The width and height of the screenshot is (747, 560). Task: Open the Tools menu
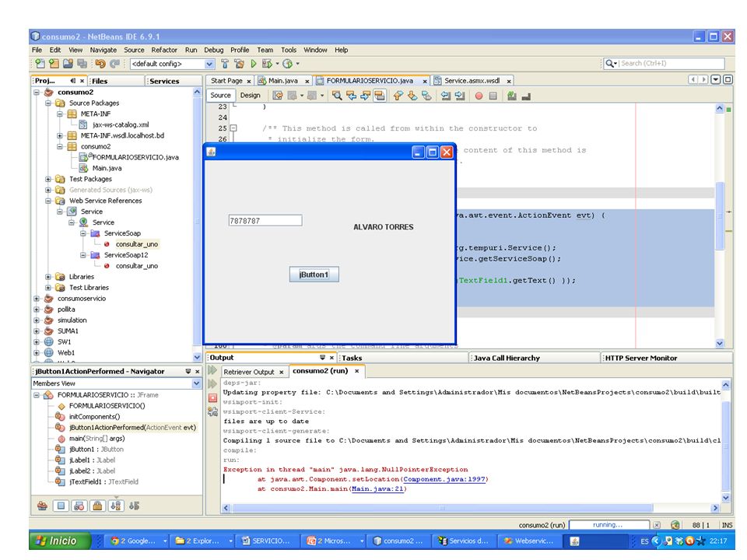point(289,50)
